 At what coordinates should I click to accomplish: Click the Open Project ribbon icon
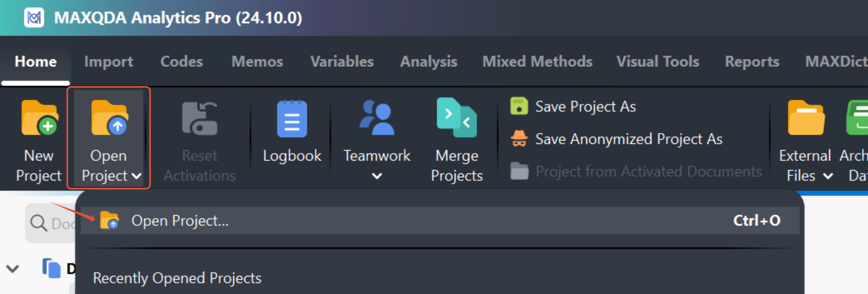109,118
